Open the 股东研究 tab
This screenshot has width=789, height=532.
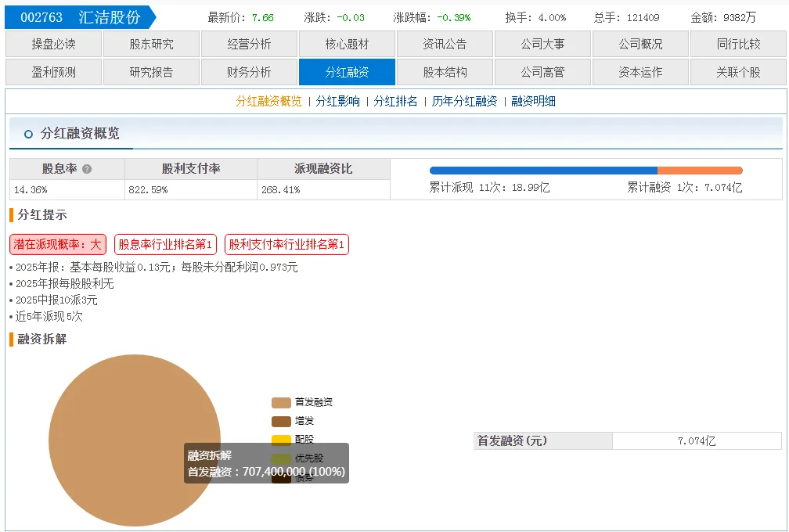click(152, 44)
